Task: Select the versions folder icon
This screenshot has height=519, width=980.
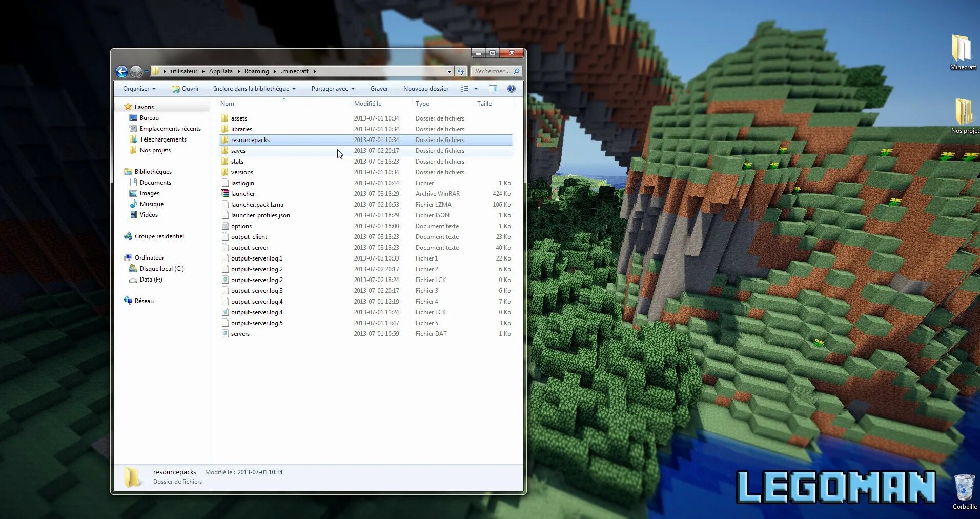Action: 224,172
